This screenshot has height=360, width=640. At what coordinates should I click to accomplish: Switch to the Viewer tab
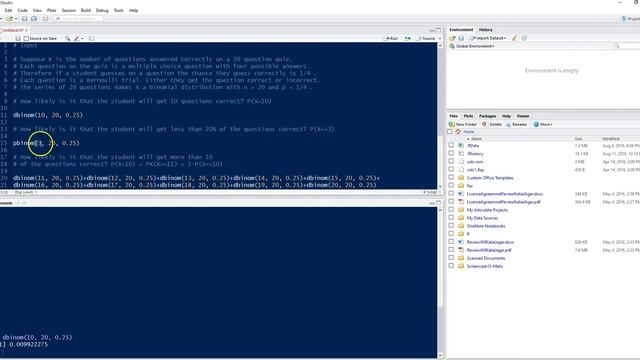tap(522, 116)
